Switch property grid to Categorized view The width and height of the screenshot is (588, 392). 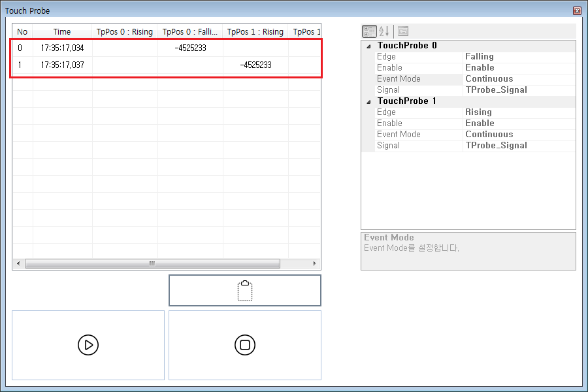369,31
